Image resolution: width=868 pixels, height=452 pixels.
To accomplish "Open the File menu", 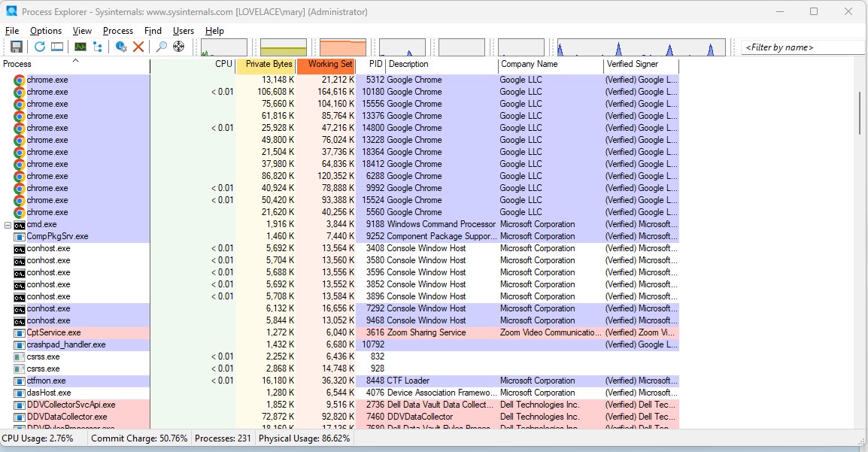I will tap(11, 31).
